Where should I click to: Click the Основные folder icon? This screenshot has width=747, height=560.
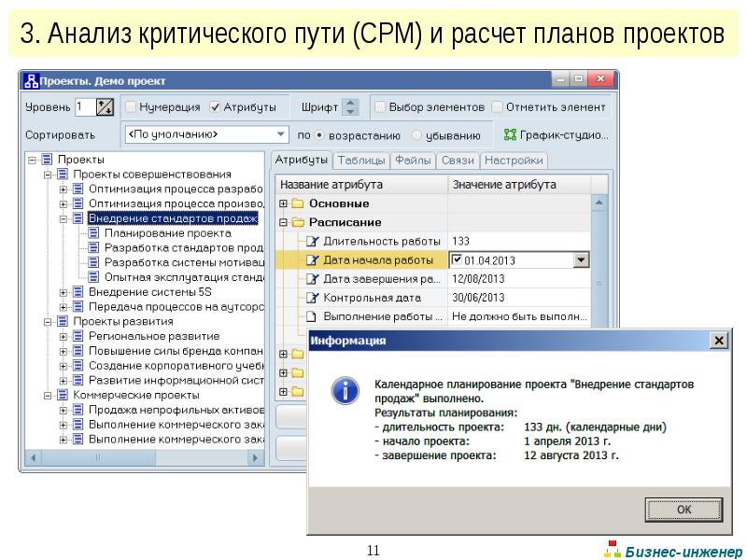pos(298,203)
